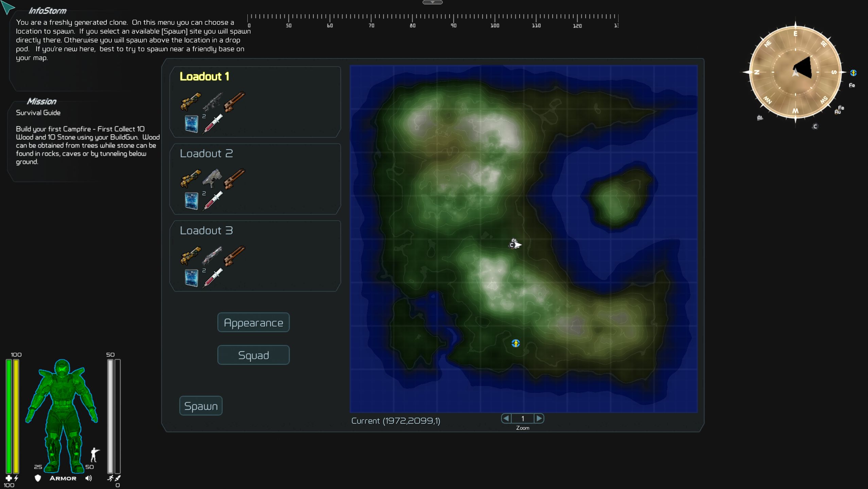
Task: Select the blue datapad in Loadout 1
Action: coord(191,124)
